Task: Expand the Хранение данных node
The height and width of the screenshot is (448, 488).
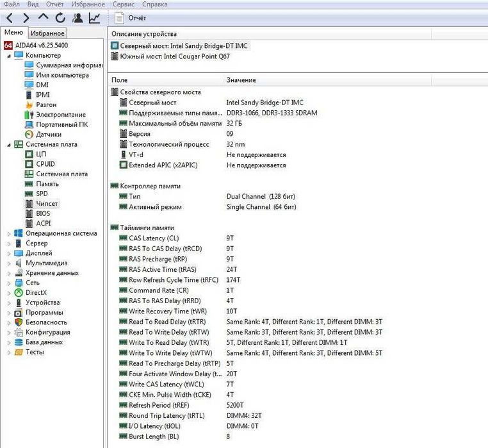Action: tap(9, 274)
